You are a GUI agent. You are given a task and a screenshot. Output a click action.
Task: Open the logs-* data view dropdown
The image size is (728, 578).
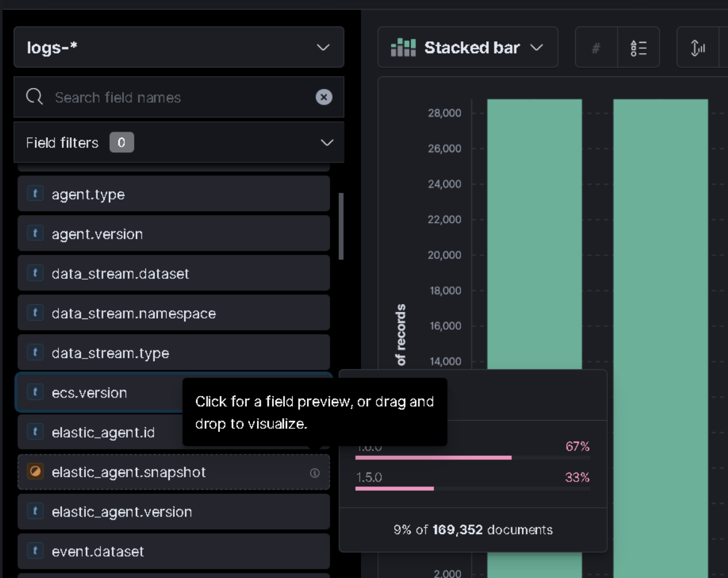click(179, 48)
